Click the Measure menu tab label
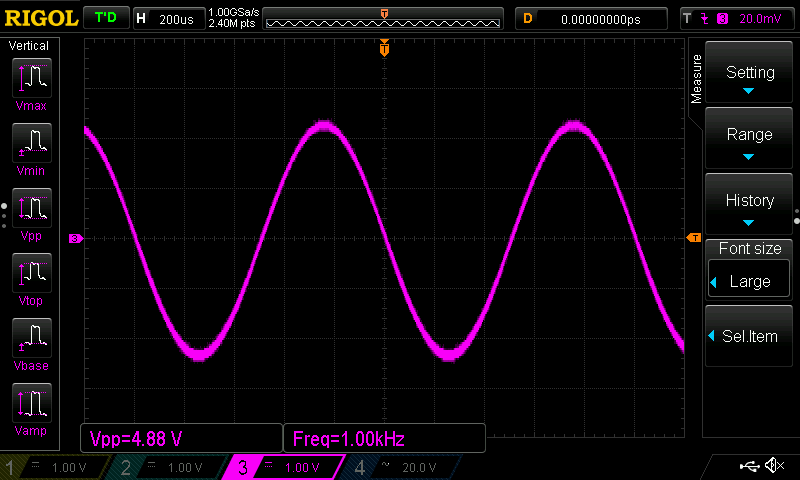 [x=696, y=79]
